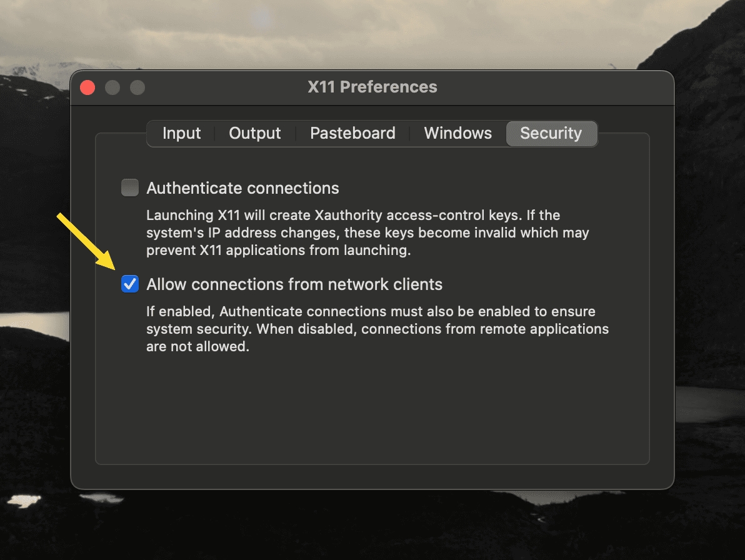Screen dimensions: 745x560
Task: Click the Security tab
Action: [x=551, y=133]
